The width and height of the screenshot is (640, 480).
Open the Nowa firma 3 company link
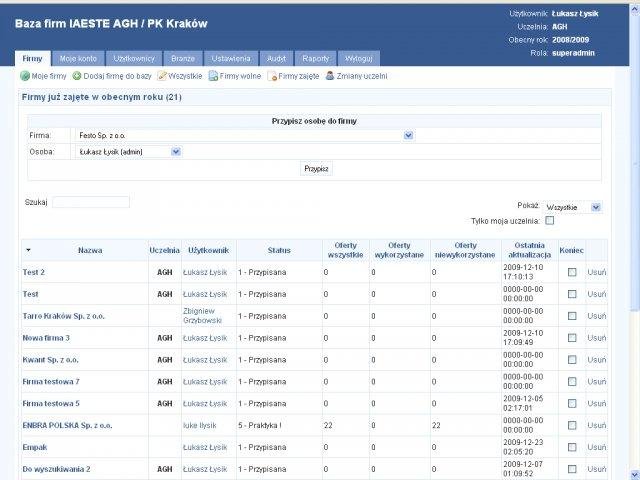coord(46,338)
